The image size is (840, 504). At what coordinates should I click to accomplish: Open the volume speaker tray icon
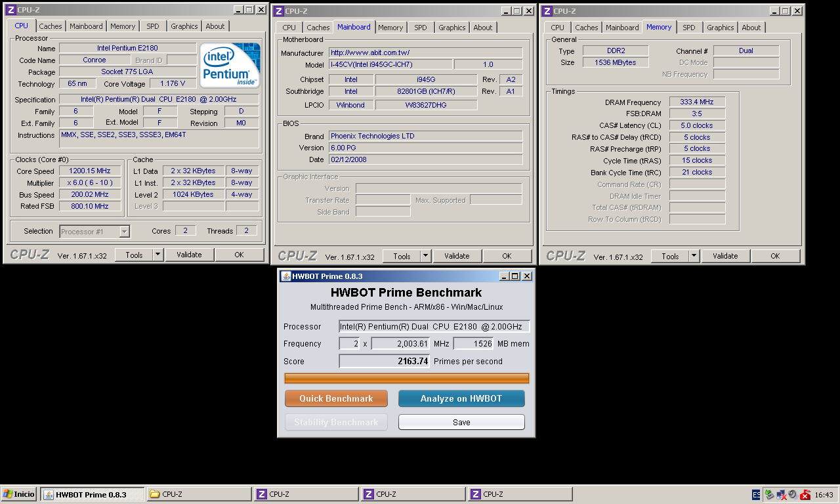click(x=792, y=495)
